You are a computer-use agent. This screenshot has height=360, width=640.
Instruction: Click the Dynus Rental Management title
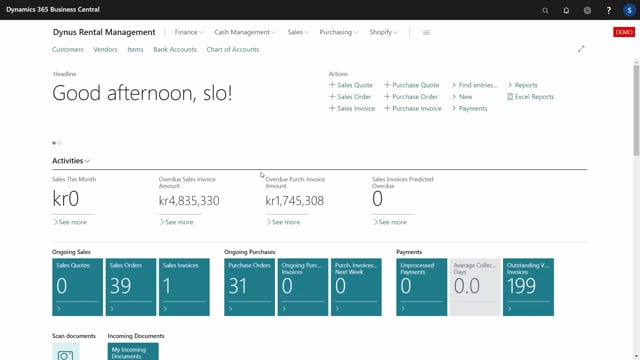click(104, 32)
